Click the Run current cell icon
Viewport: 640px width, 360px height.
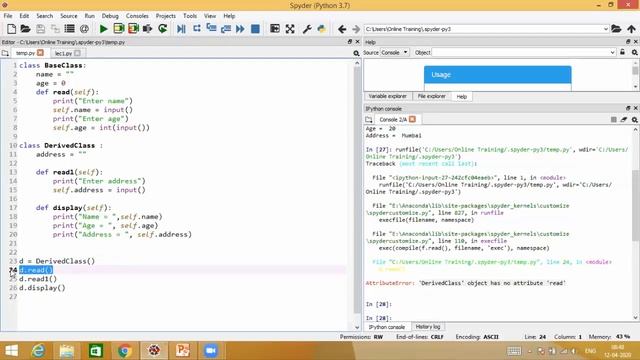click(118, 29)
